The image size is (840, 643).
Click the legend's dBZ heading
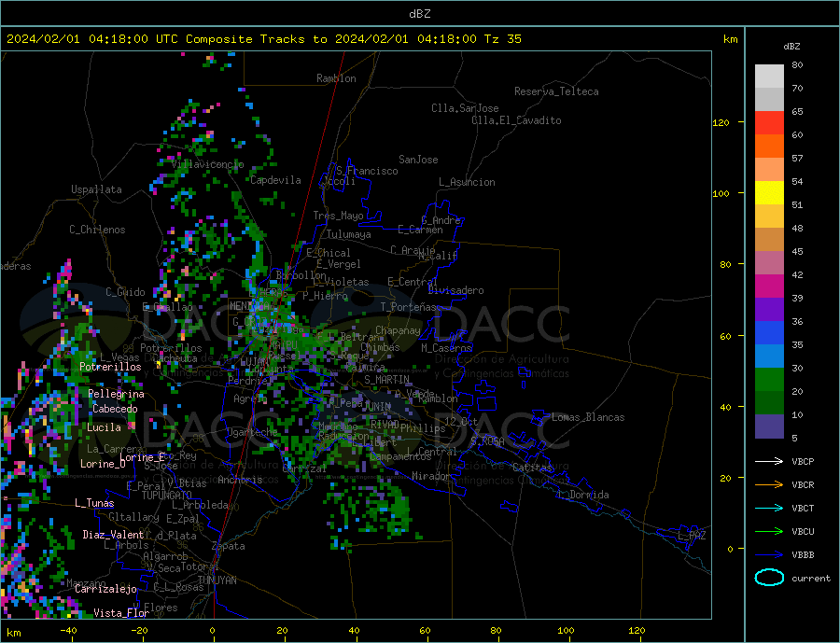(791, 47)
